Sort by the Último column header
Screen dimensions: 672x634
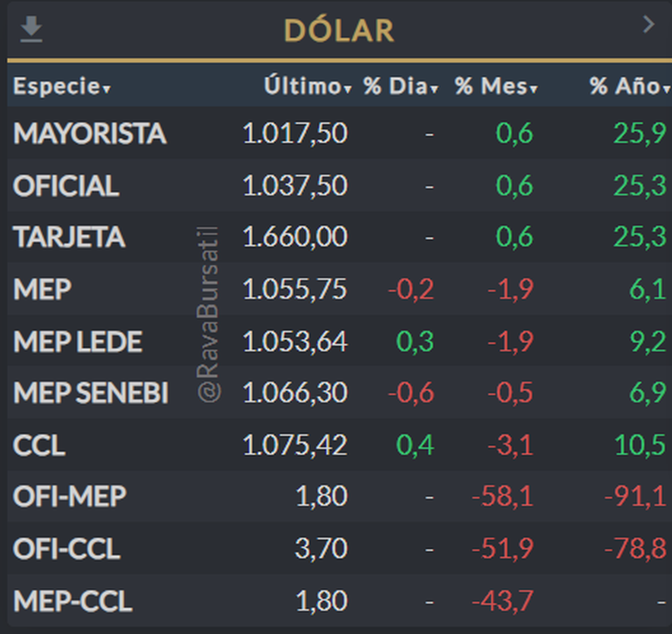(307, 87)
